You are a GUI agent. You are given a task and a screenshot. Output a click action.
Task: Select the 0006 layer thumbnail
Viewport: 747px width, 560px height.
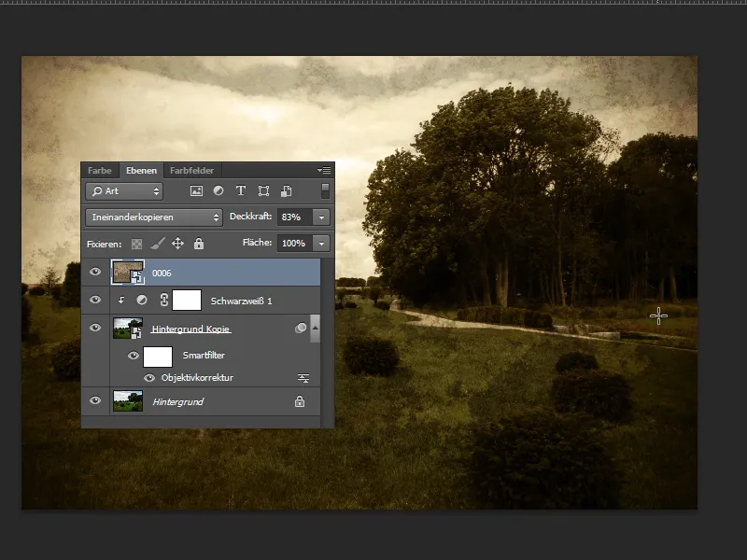click(x=128, y=273)
